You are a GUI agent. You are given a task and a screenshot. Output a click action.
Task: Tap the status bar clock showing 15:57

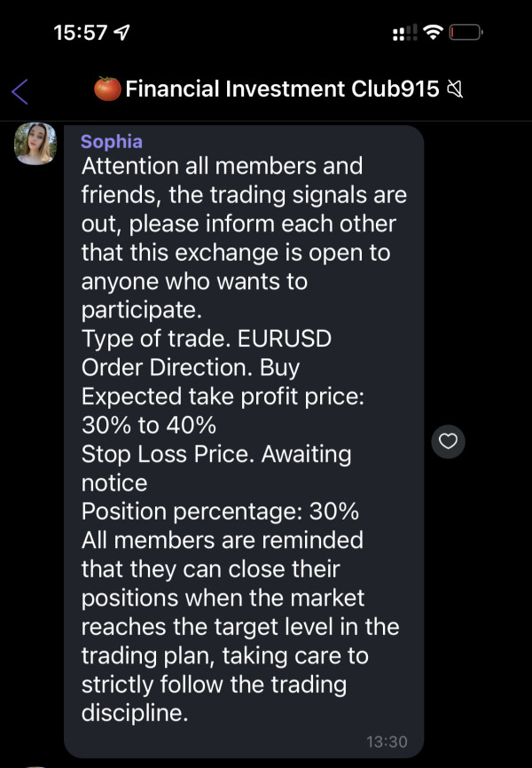click(80, 33)
